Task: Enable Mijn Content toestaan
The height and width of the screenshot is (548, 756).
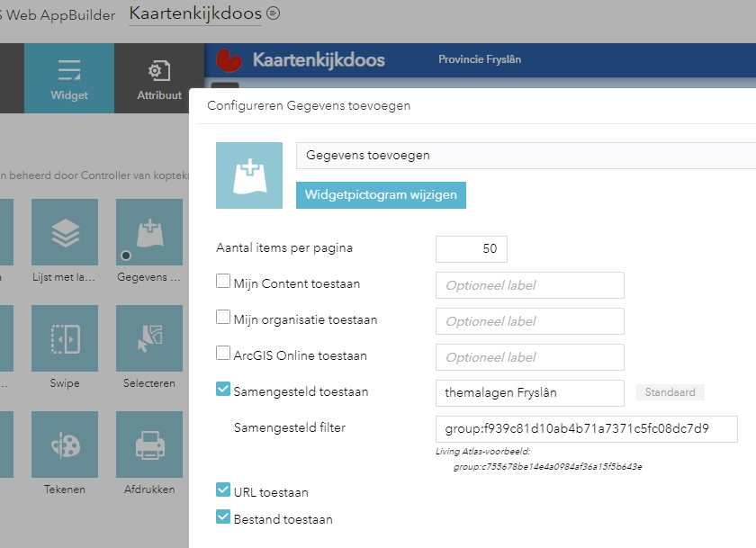Action: coord(221,281)
